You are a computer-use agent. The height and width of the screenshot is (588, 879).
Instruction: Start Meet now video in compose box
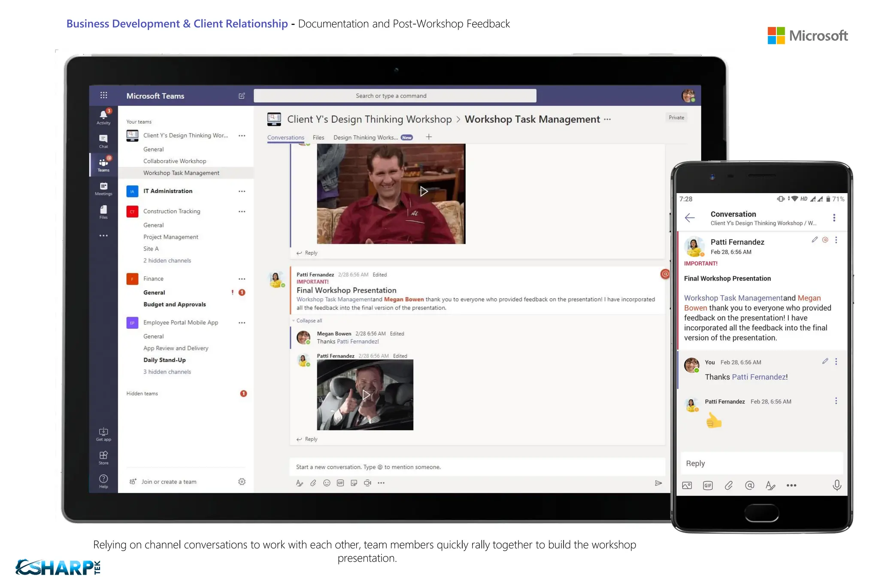click(367, 483)
